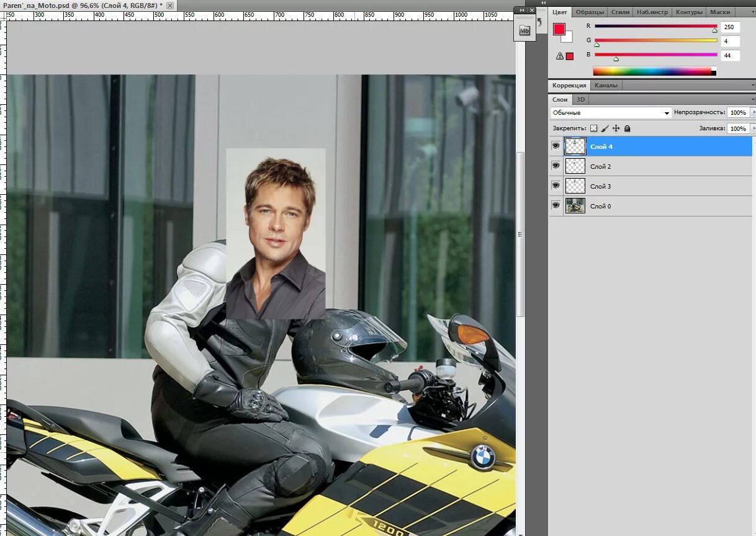Close the Paren'_na_Moto.psd document tab
756x536 pixels.
[x=169, y=5]
